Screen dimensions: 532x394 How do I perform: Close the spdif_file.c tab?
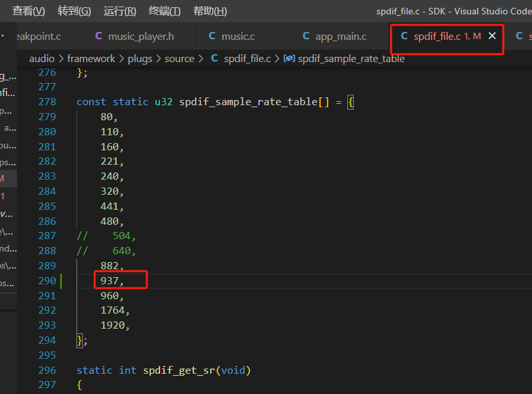[x=492, y=36]
